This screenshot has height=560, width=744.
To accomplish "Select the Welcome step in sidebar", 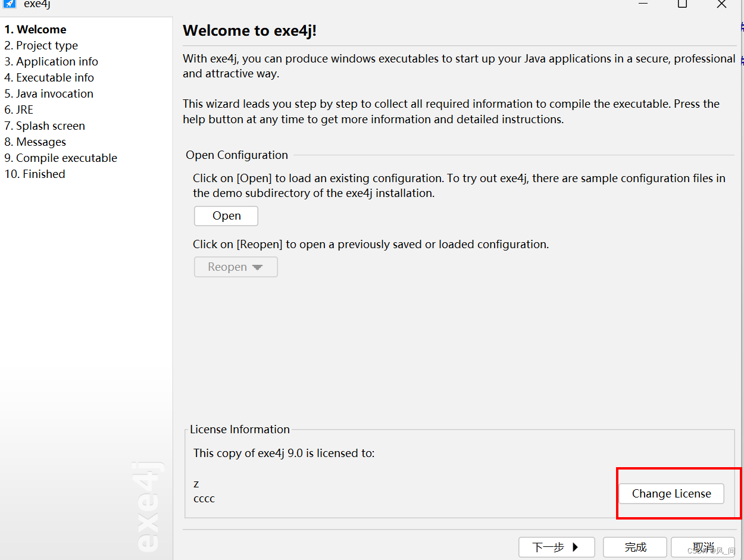I will [x=35, y=29].
